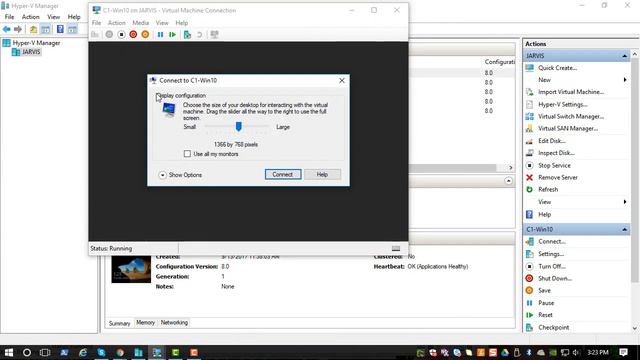Click Ctrl+Alt+Delete icon in VM Connection toolbar
The image size is (640, 360).
pos(95,35)
